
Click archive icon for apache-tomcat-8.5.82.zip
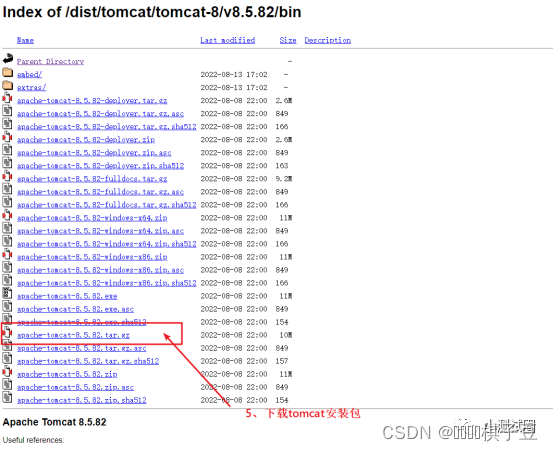tap(7, 372)
